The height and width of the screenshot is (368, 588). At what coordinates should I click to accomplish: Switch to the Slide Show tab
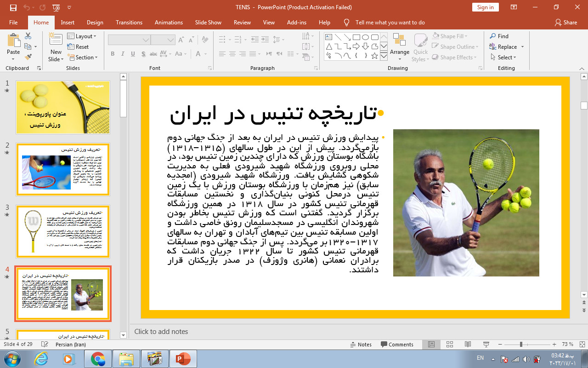[x=208, y=23]
